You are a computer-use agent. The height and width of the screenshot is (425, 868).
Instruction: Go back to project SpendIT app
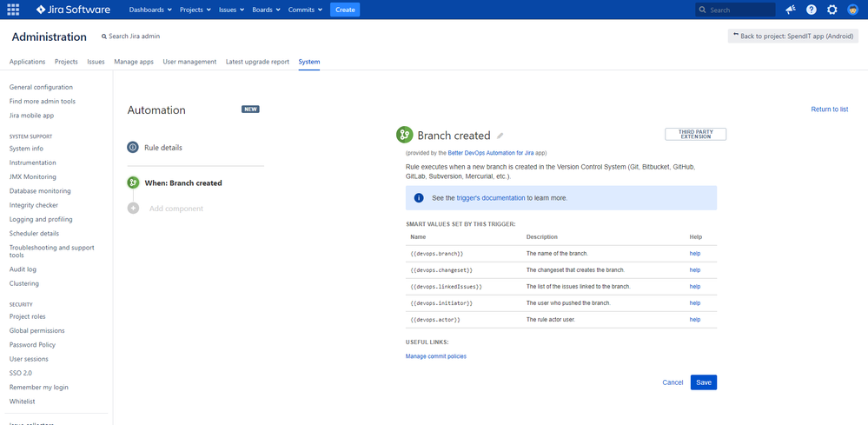tap(793, 36)
